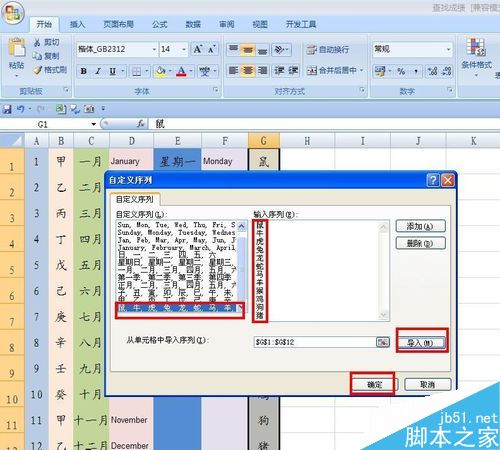Screen dimensions: 500x450
Task: Click Decrease Decimal icon
Action: tap(447, 71)
